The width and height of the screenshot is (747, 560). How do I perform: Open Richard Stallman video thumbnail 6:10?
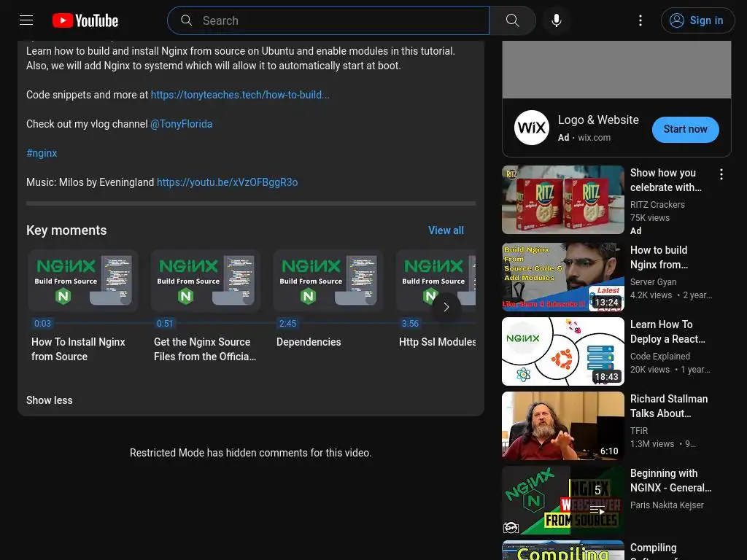point(563,426)
